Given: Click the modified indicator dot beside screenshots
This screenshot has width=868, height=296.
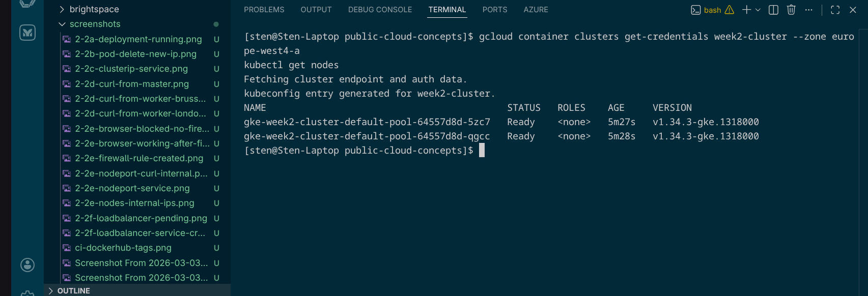Looking at the screenshot, I should [216, 23].
